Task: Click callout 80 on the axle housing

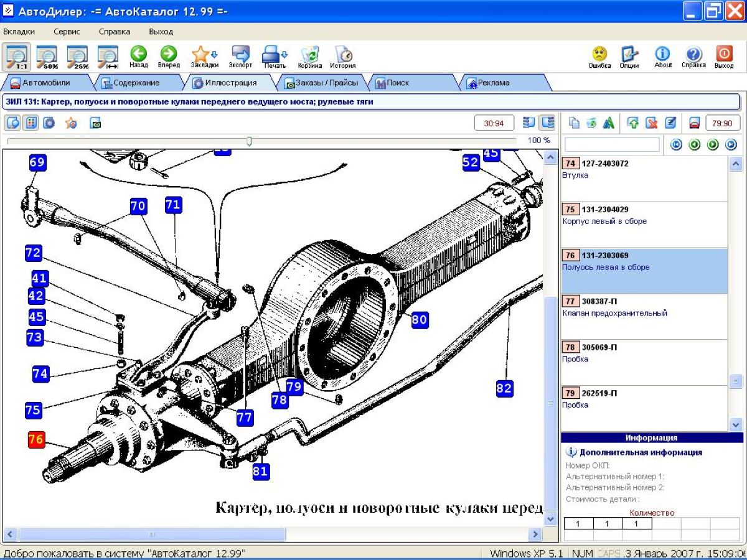Action: pyautogui.click(x=420, y=320)
